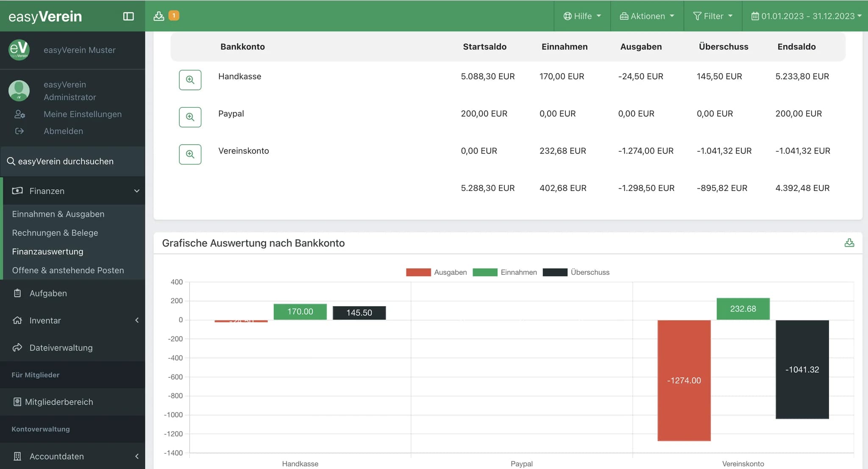868x469 pixels.
Task: Open Meine Einstellungen link
Action: point(83,114)
